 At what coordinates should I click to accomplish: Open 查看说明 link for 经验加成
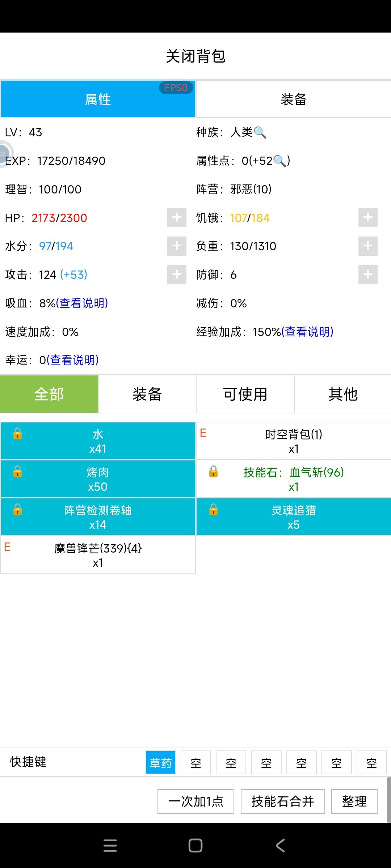click(307, 332)
